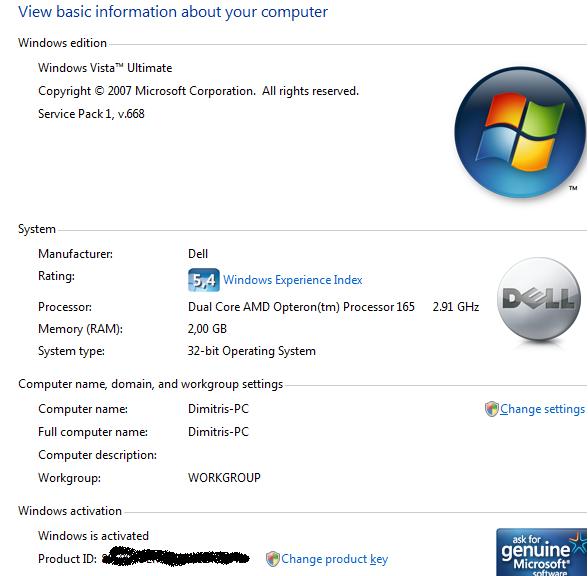588x576 pixels.
Task: Click the Product ID label
Action: click(x=68, y=559)
